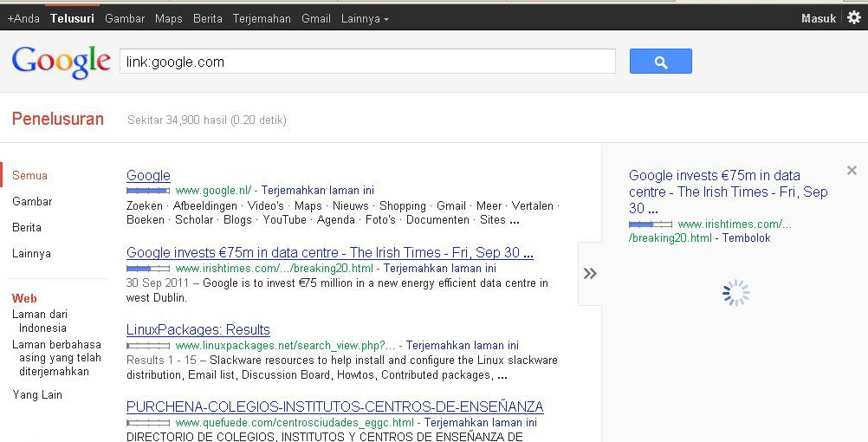Click the loading spinner in preview panel
This screenshot has width=868, height=442.
point(735,293)
